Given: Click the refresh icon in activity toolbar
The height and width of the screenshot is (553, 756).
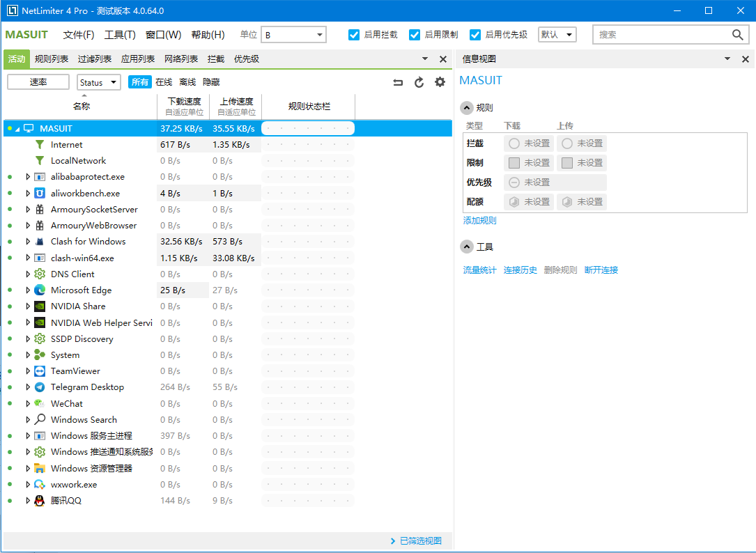Looking at the screenshot, I should (x=419, y=82).
